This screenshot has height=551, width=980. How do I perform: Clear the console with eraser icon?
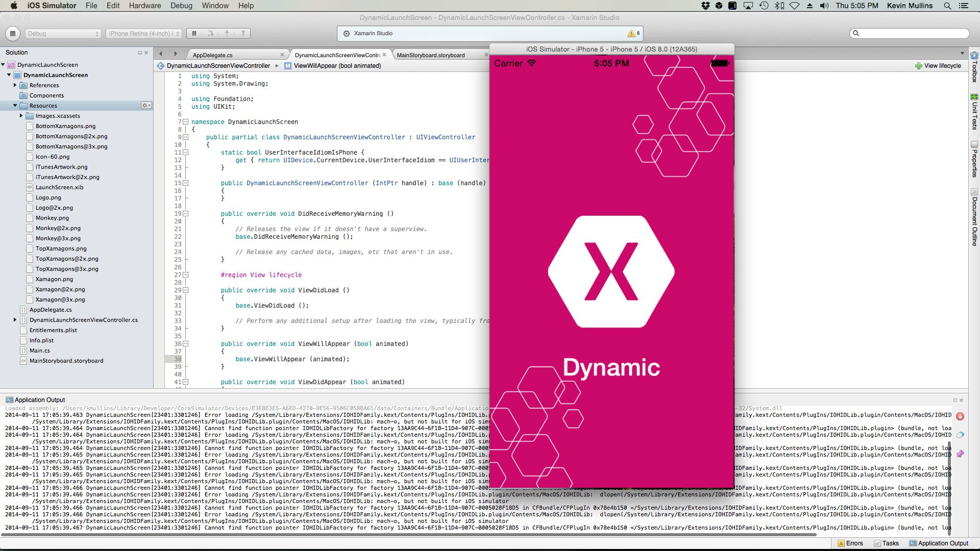click(960, 435)
